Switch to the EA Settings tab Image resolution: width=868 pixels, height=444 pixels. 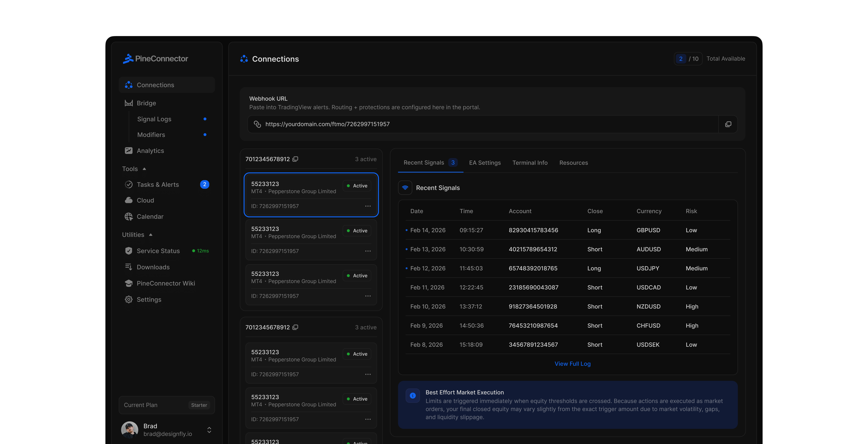click(485, 163)
